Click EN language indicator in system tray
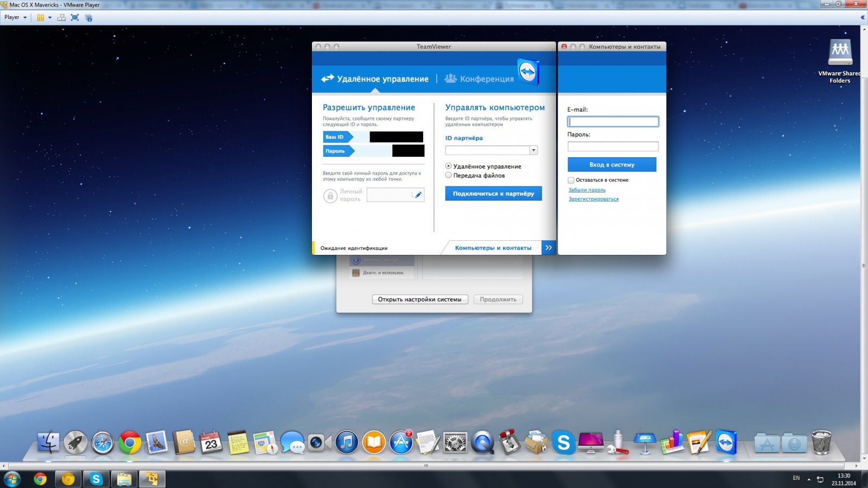868x488 pixels. tap(796, 478)
